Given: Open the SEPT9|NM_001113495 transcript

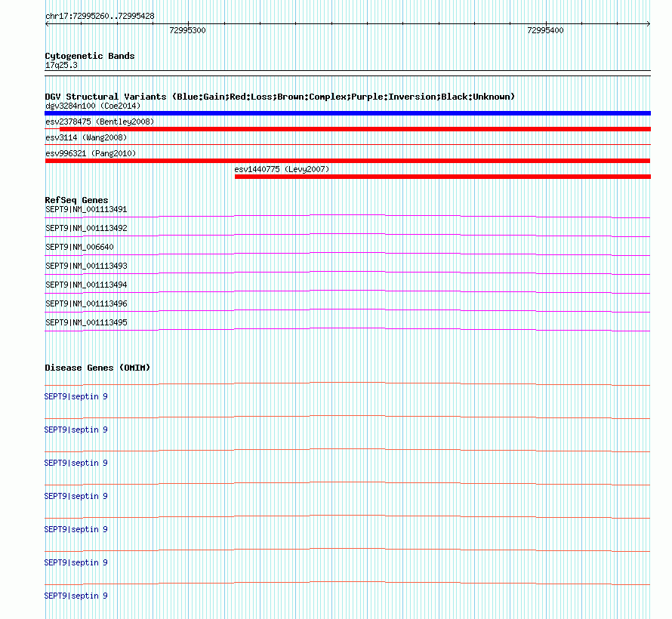Looking at the screenshot, I should tap(86, 322).
